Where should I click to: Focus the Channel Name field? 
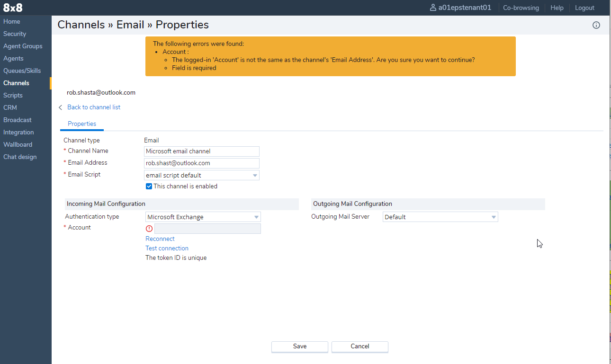click(202, 151)
